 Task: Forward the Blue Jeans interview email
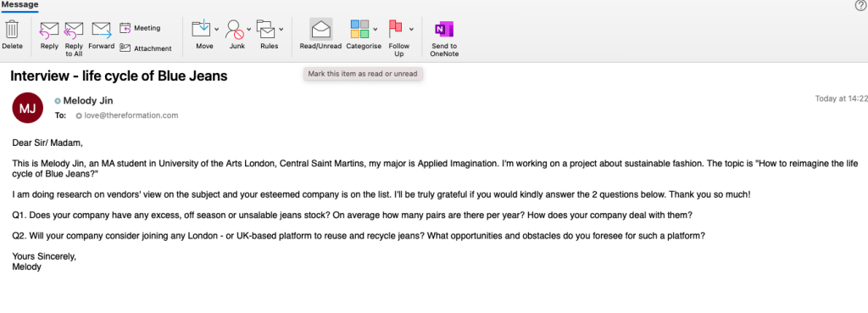point(102,36)
